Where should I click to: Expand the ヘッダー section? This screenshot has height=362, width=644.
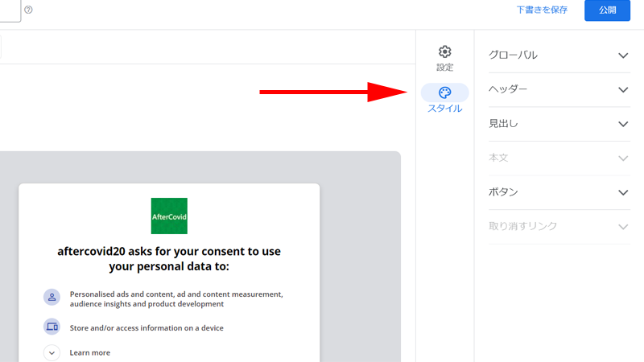coord(559,89)
